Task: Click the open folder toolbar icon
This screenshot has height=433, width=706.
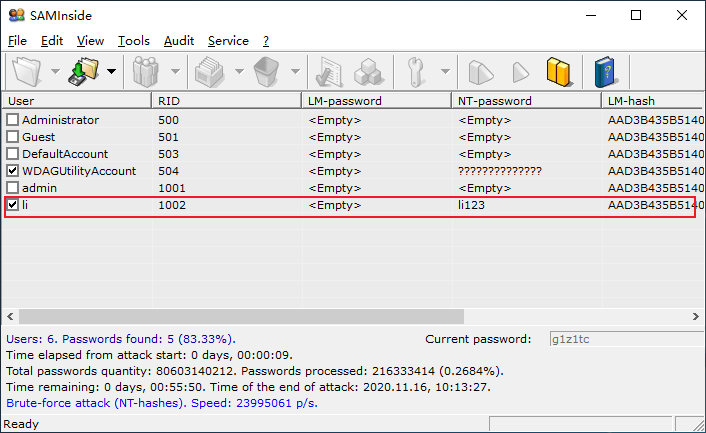Action: [27, 71]
